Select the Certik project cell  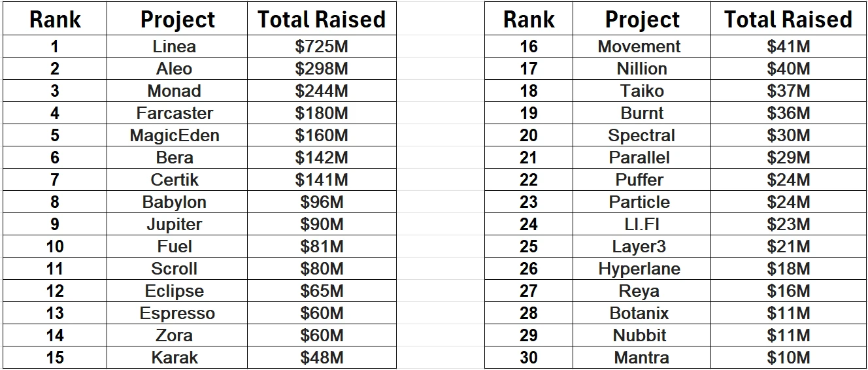point(175,180)
